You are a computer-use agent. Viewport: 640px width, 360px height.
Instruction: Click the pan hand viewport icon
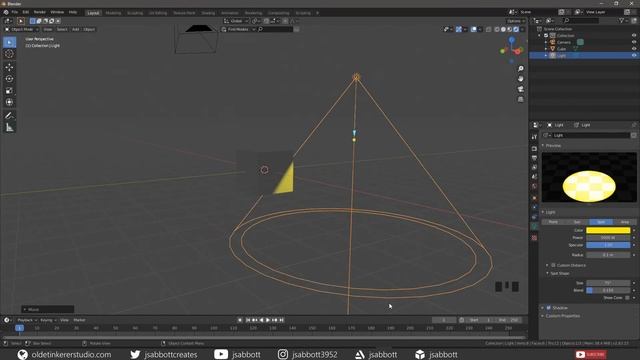tap(520, 79)
